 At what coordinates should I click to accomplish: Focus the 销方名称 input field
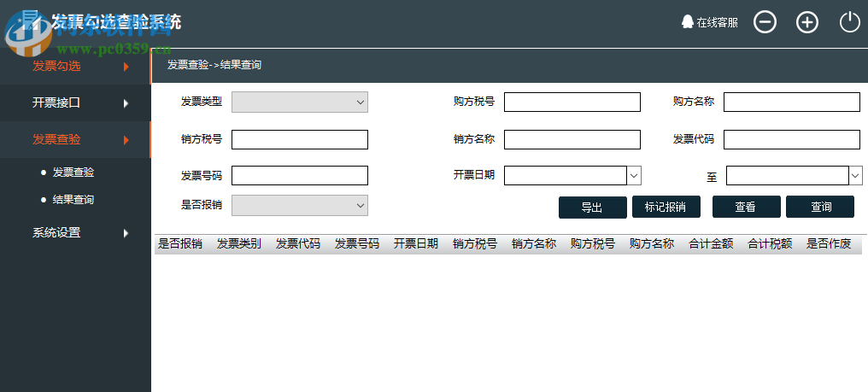click(x=572, y=139)
